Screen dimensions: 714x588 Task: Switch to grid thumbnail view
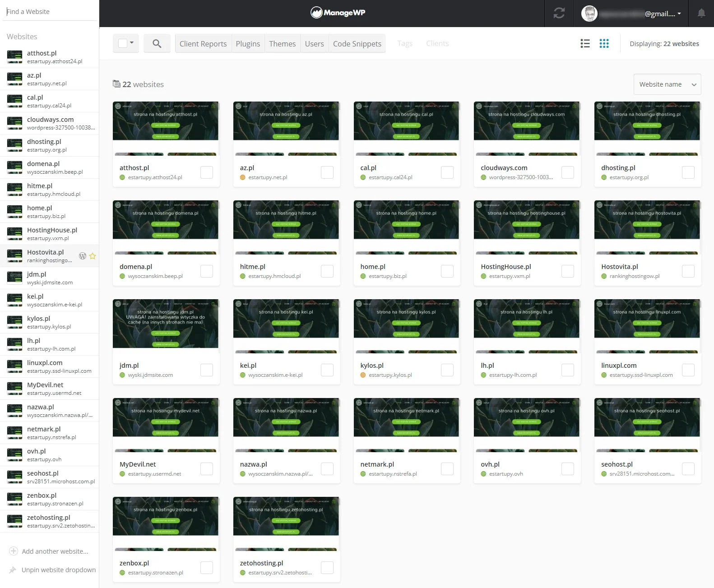point(604,43)
